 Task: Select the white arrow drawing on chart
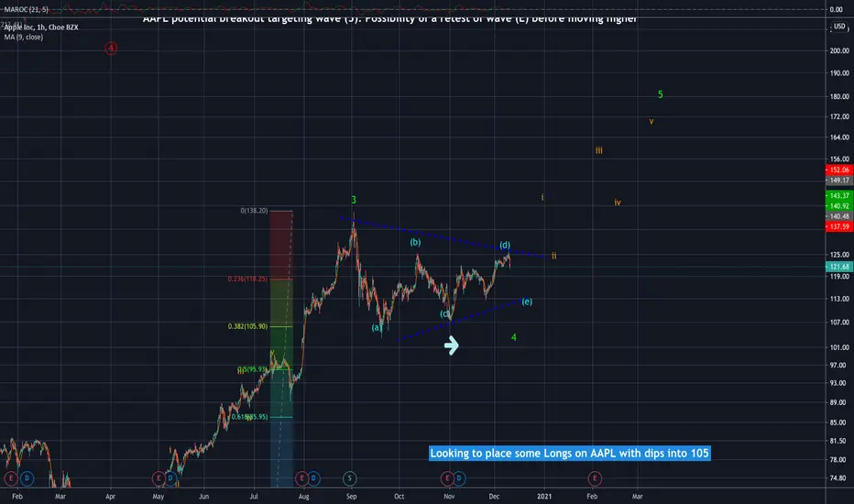click(452, 345)
